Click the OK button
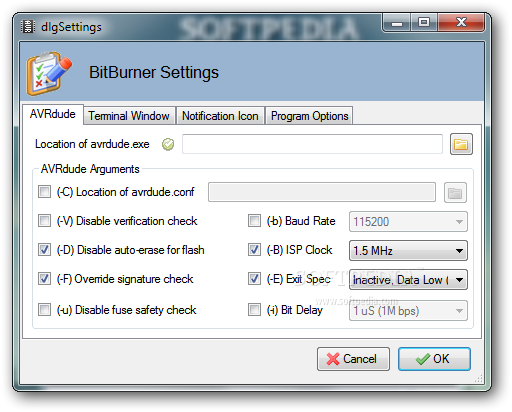This screenshot has width=512, height=412. tap(434, 359)
